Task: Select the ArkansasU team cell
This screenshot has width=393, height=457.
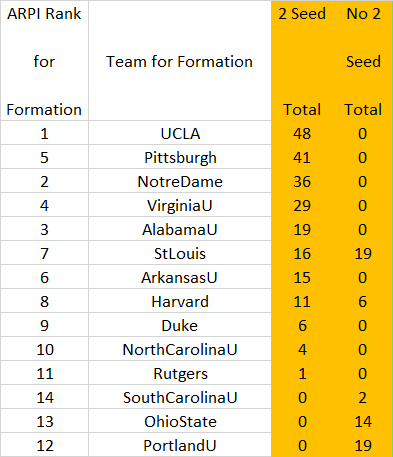Action: coord(180,277)
